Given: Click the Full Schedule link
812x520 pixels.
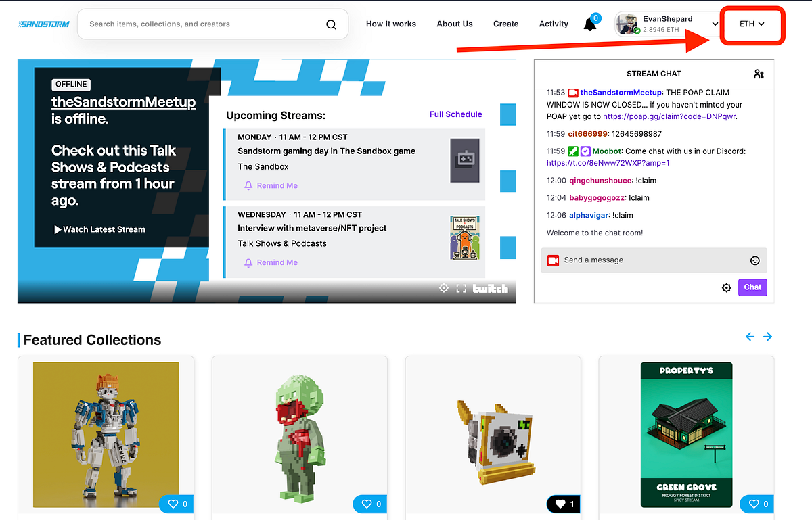Looking at the screenshot, I should 456,114.
